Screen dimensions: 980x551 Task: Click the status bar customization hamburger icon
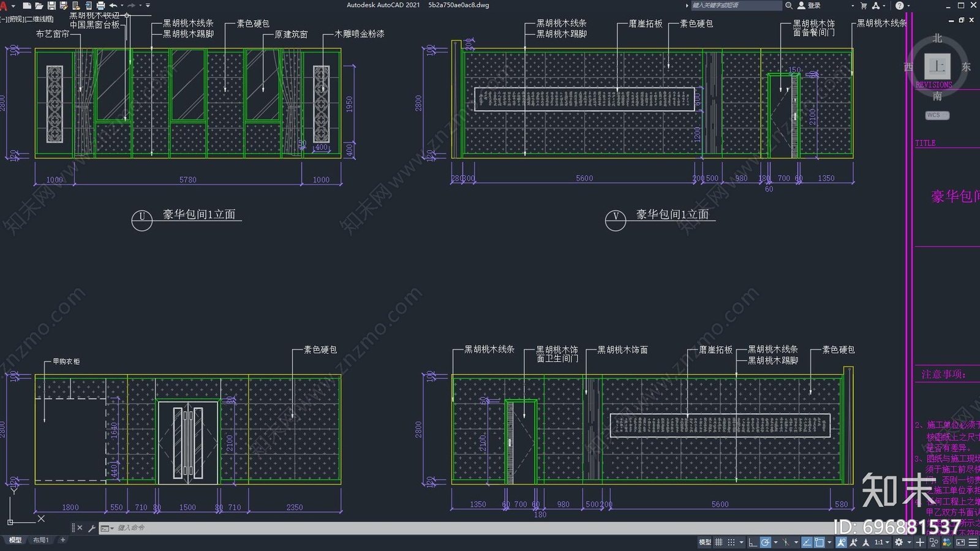973,542
